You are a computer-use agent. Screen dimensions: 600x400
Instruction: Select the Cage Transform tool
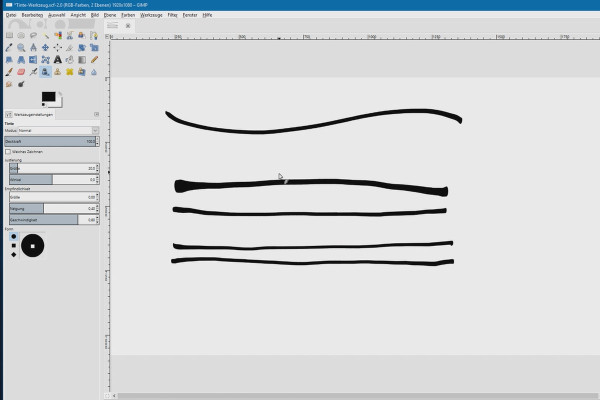[x=46, y=60]
